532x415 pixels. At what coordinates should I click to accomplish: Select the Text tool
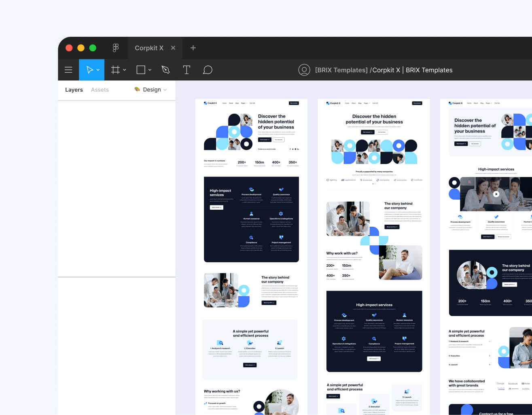pyautogui.click(x=187, y=70)
